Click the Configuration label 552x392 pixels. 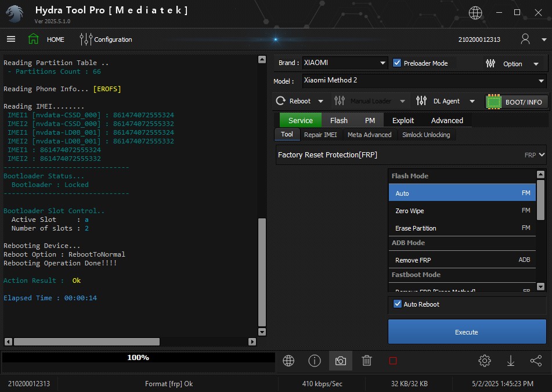click(113, 39)
